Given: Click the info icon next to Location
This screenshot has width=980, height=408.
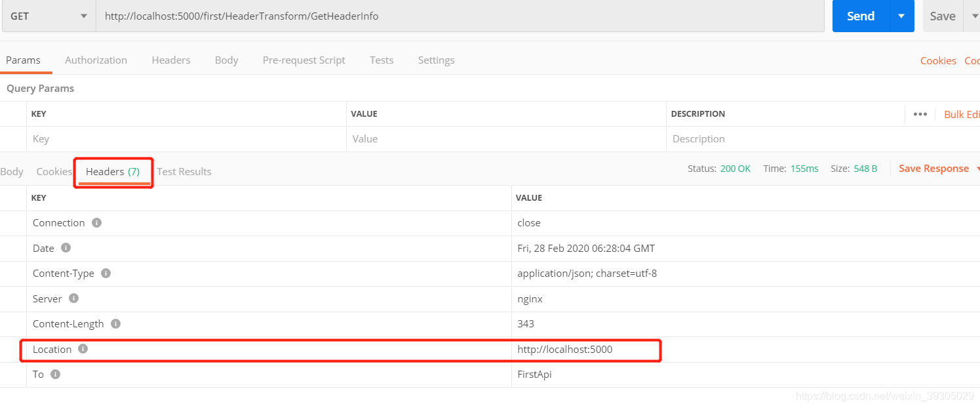Looking at the screenshot, I should pos(83,349).
